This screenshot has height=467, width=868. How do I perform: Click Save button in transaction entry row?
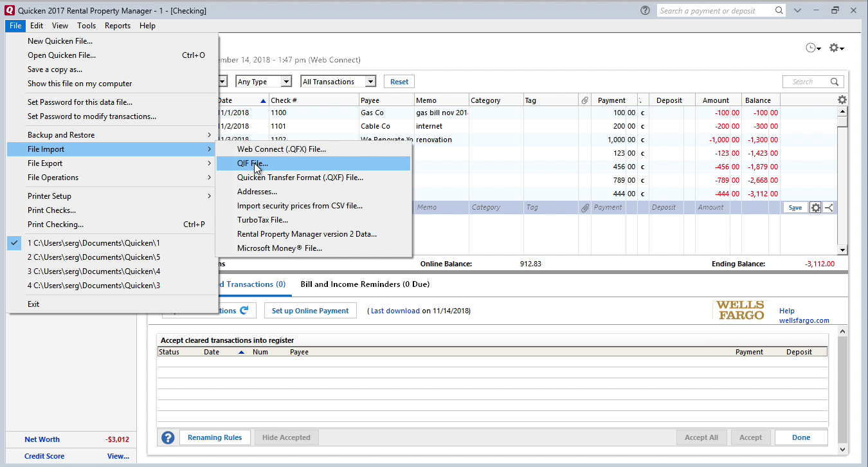(x=795, y=207)
